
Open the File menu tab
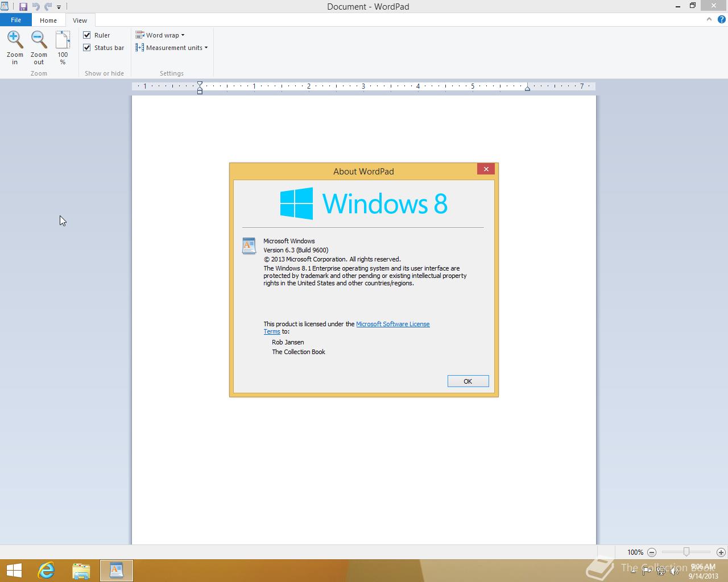[x=16, y=20]
